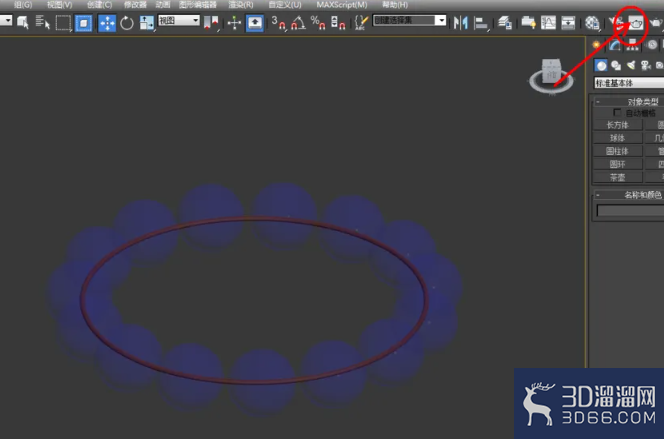The width and height of the screenshot is (664, 439).
Task: Toggle the Graphite ribbon icon
Action: 528,23
